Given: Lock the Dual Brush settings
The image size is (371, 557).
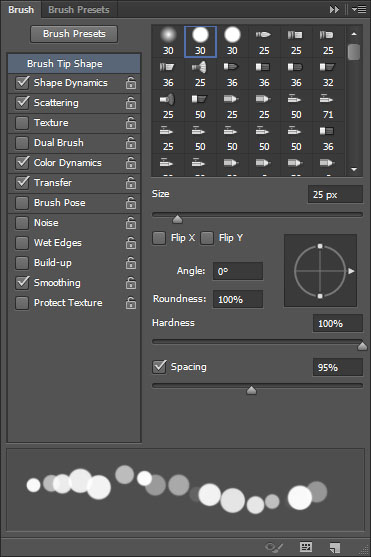Looking at the screenshot, I should [x=131, y=143].
